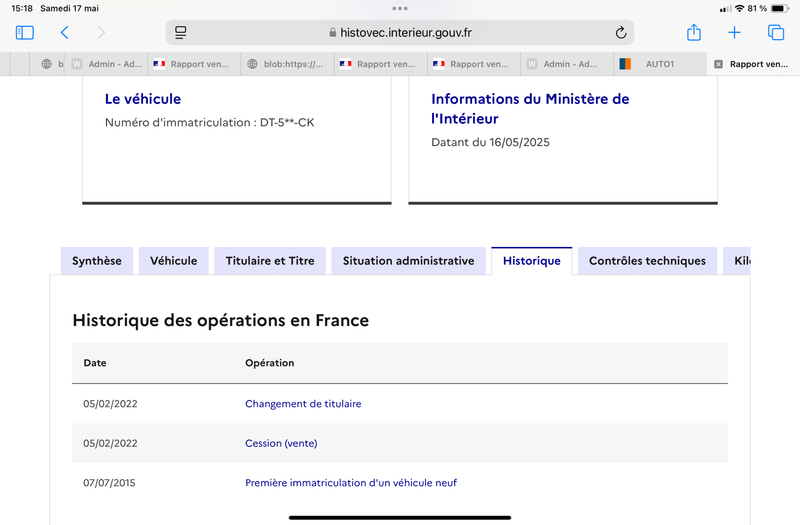Show all tabs overview
The image size is (800, 525).
click(x=776, y=33)
